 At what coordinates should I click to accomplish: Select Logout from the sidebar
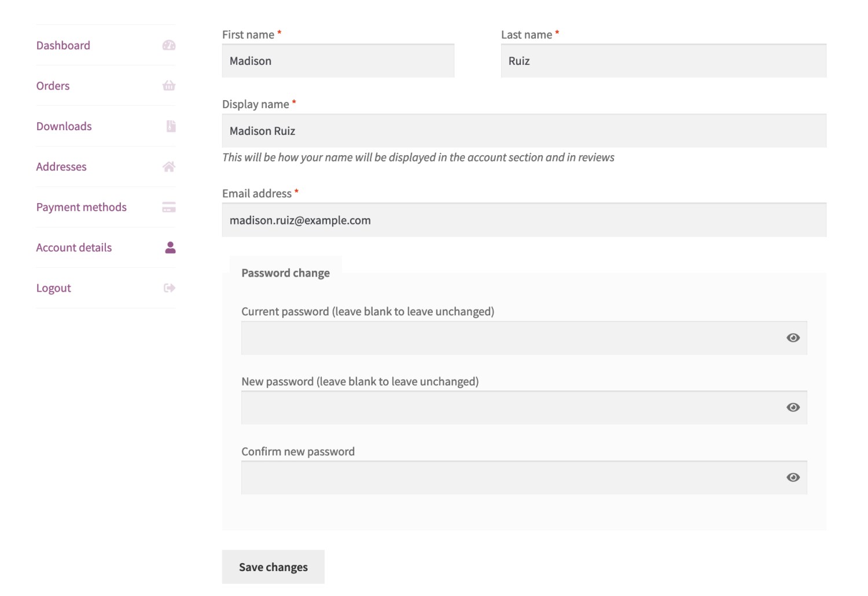[53, 288]
